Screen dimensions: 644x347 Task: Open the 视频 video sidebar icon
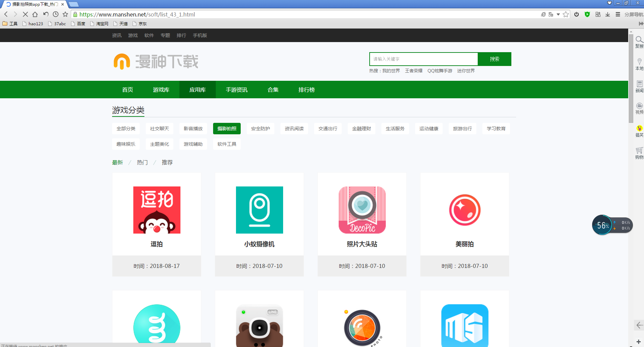(639, 108)
